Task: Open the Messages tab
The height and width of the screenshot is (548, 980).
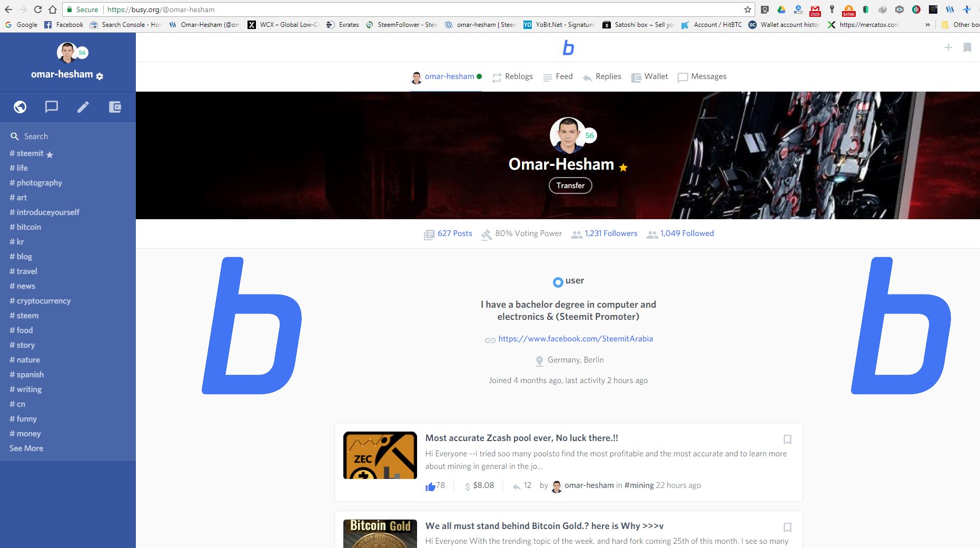Action: 702,77
